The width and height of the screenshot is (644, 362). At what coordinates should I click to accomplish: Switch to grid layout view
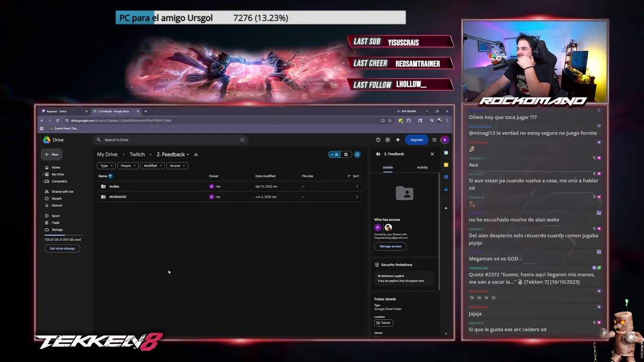pos(346,154)
